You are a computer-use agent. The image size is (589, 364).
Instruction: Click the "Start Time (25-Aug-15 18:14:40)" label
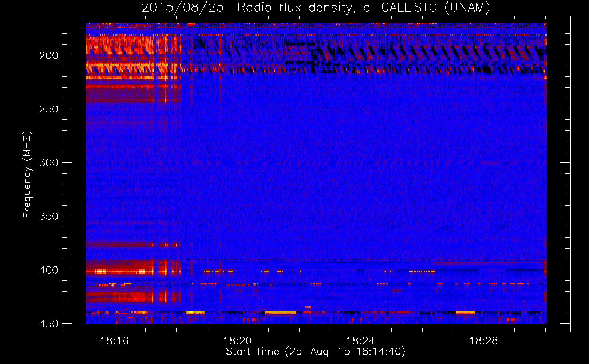pos(316,352)
